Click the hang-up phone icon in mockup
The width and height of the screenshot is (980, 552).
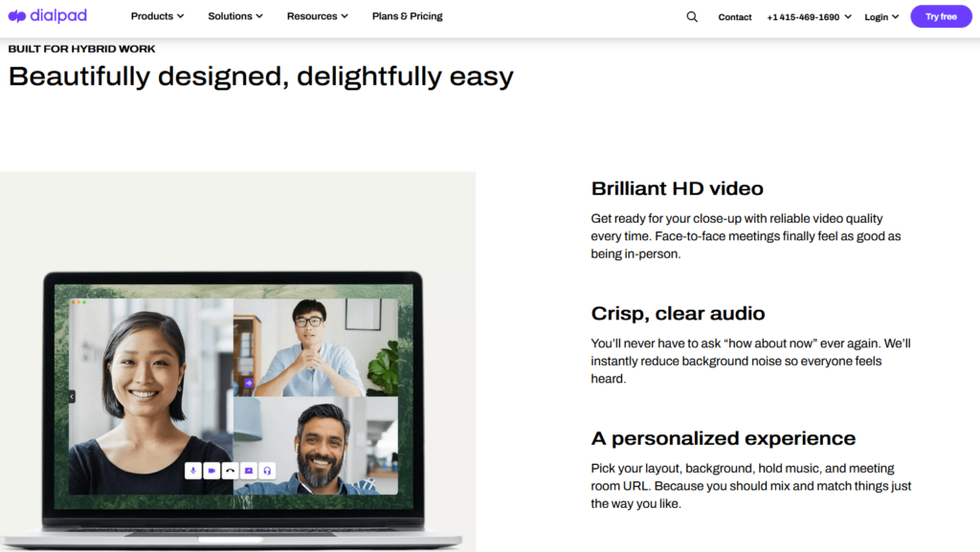pos(230,471)
